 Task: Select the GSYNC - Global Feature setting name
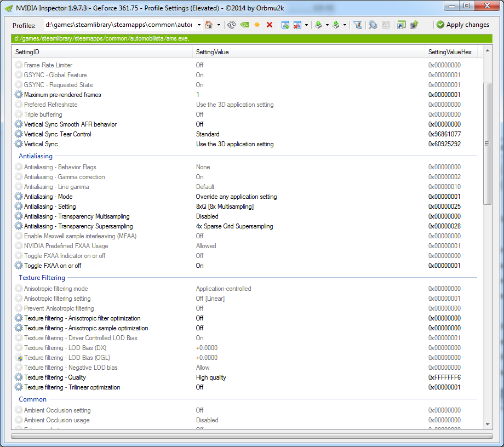click(x=55, y=75)
